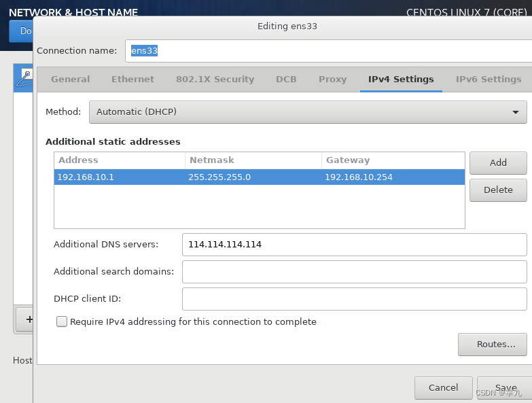Select the DCB tab

coord(286,79)
